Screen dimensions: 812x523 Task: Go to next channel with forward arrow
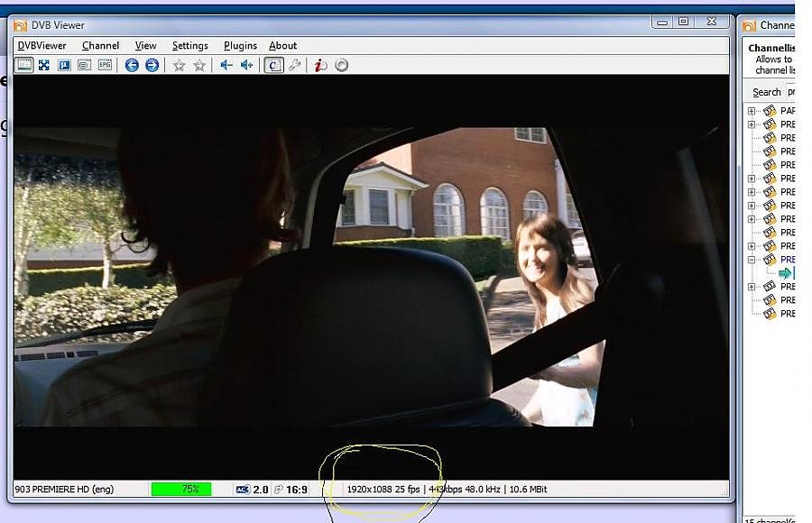tap(152, 65)
